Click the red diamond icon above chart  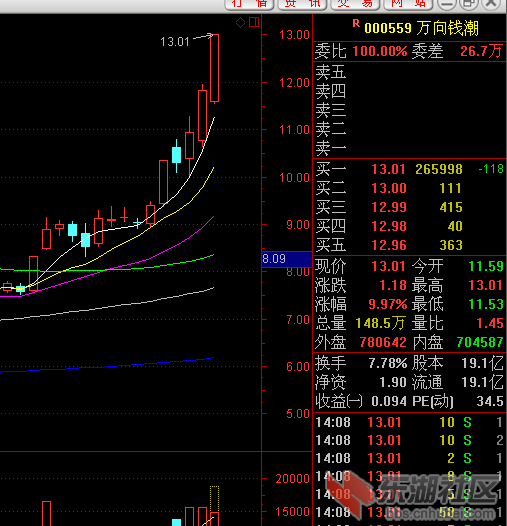tap(241, 23)
